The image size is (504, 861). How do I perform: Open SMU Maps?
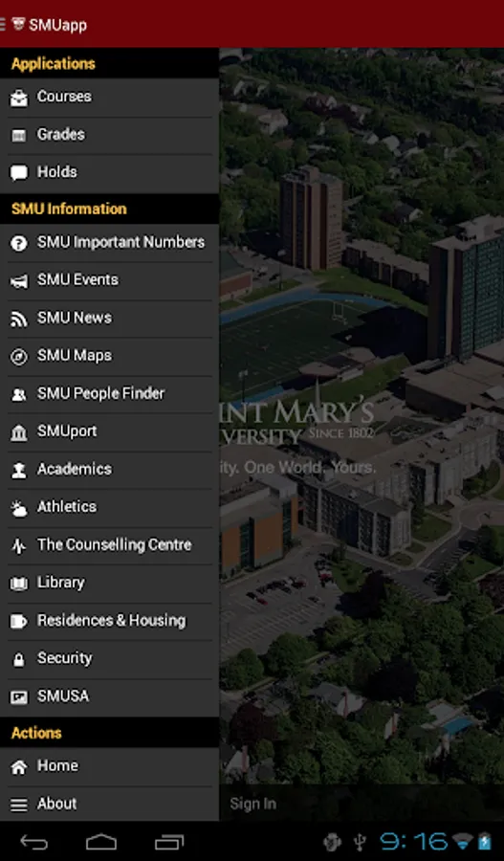coord(109,357)
